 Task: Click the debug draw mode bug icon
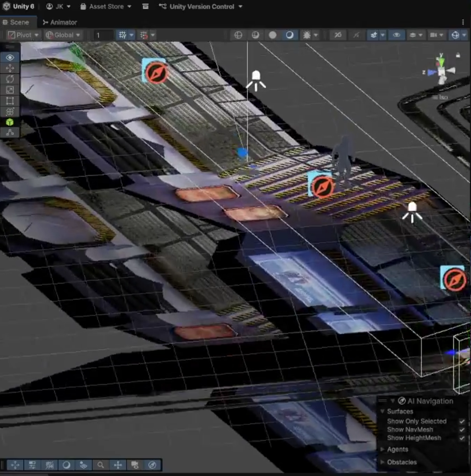pyautogui.click(x=307, y=35)
